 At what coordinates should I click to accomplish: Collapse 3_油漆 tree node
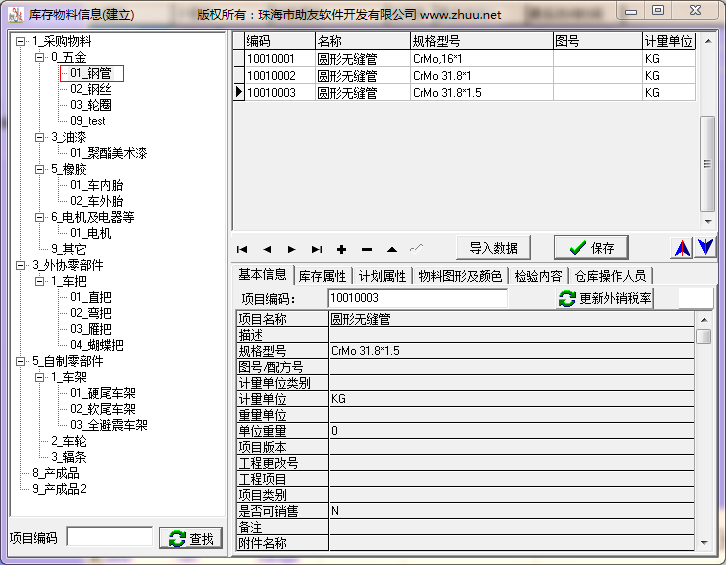(x=39, y=138)
